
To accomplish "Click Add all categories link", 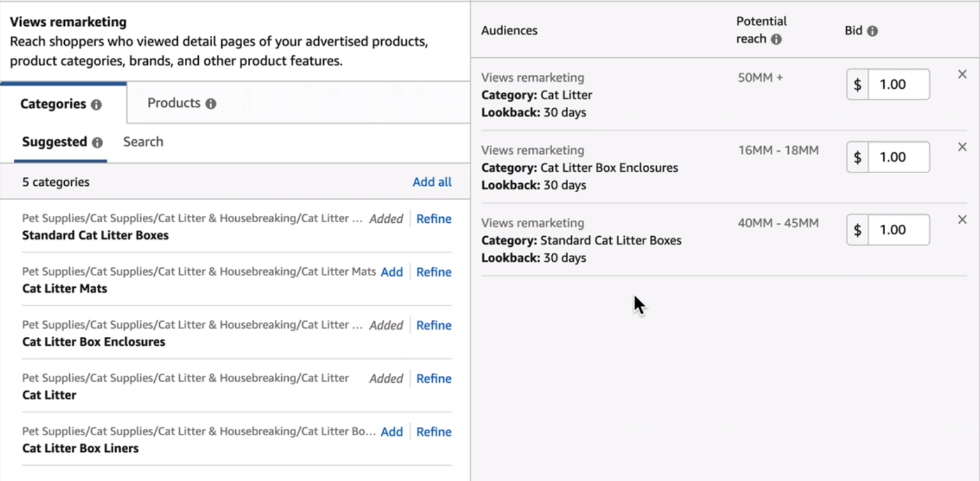I will (432, 182).
